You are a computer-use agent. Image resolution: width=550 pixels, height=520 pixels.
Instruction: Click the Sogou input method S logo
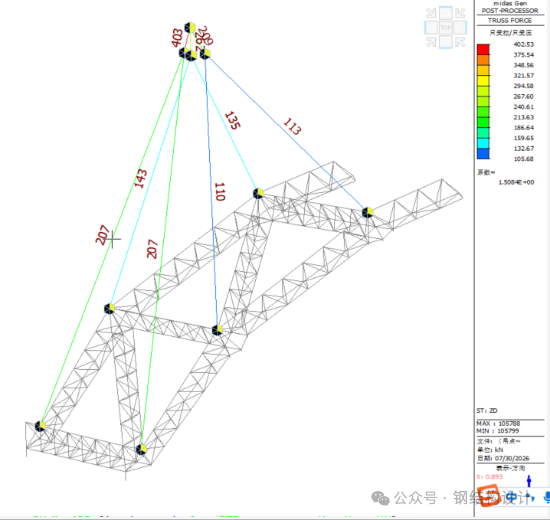[x=488, y=495]
